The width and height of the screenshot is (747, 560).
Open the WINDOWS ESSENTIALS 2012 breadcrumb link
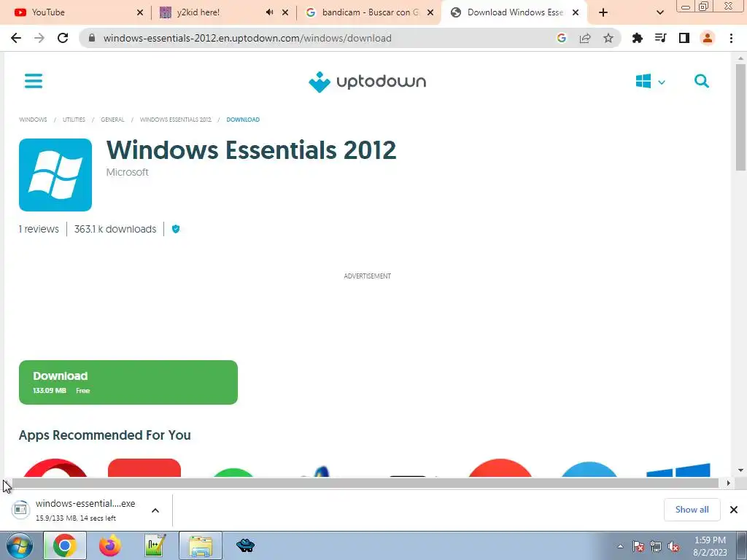pyautogui.click(x=175, y=120)
